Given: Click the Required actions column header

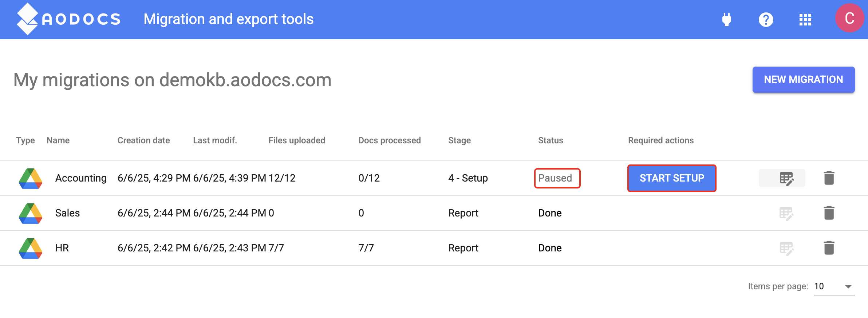Looking at the screenshot, I should (x=661, y=140).
